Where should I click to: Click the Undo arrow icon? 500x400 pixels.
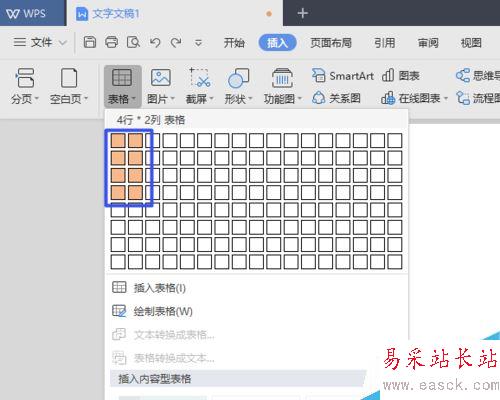[155, 42]
